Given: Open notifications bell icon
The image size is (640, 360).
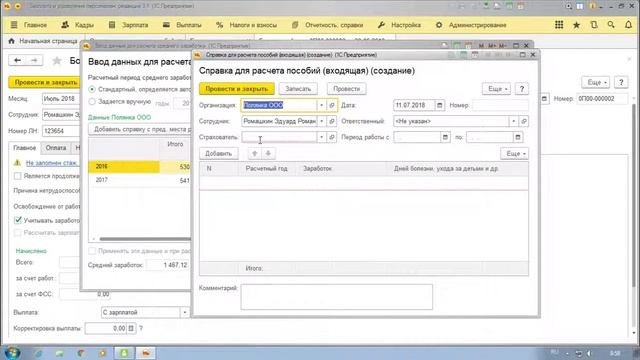Looking at the screenshot, I should [x=629, y=25].
